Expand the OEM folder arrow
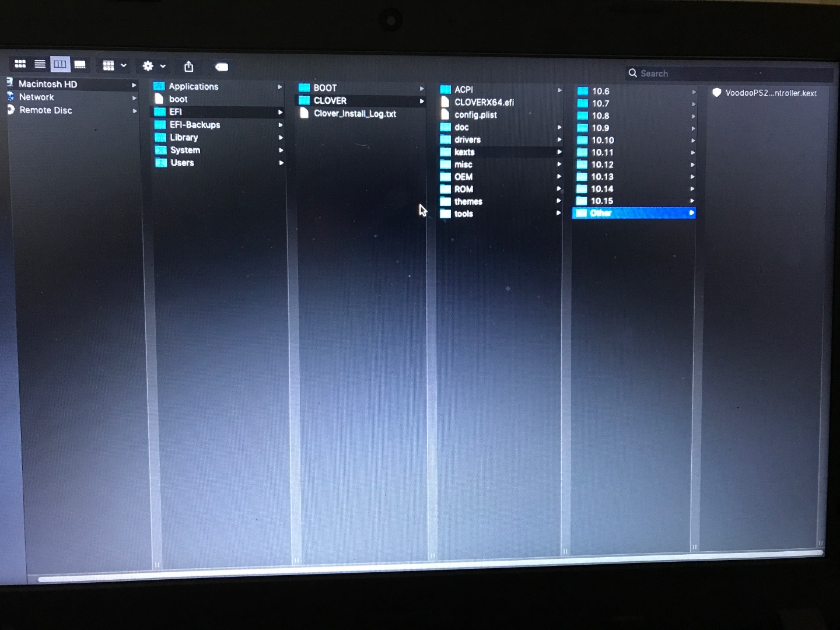 click(559, 176)
